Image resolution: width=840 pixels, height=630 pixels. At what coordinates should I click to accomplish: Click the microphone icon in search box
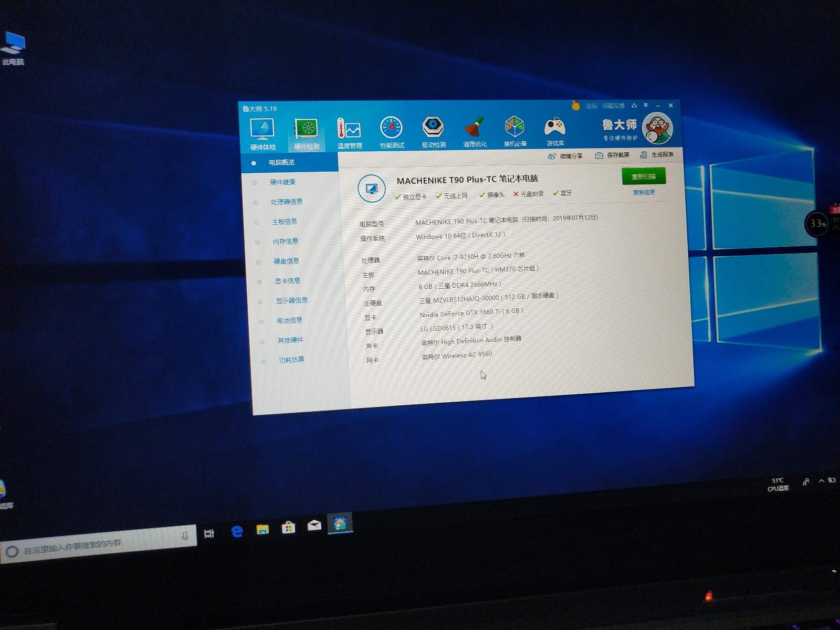185,535
